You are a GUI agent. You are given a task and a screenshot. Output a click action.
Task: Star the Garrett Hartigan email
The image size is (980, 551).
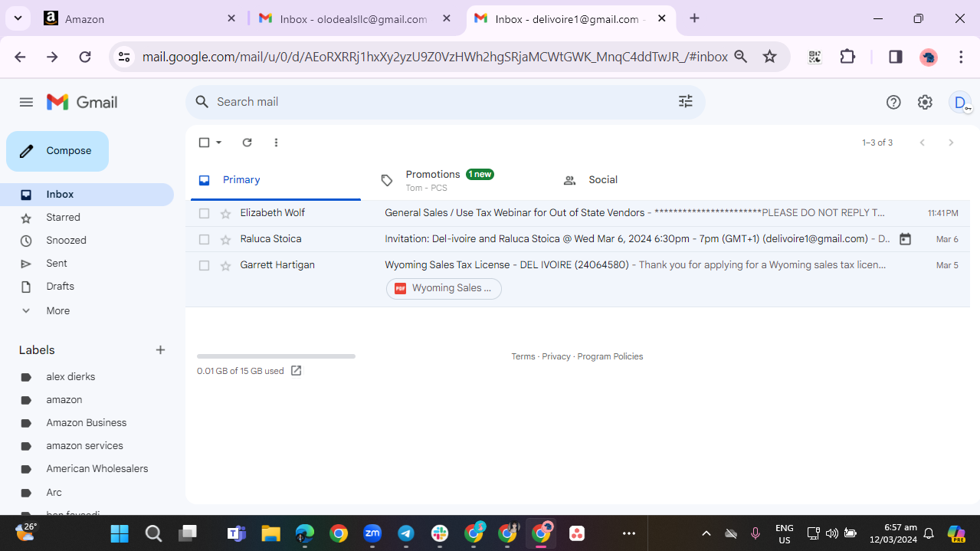225,266
